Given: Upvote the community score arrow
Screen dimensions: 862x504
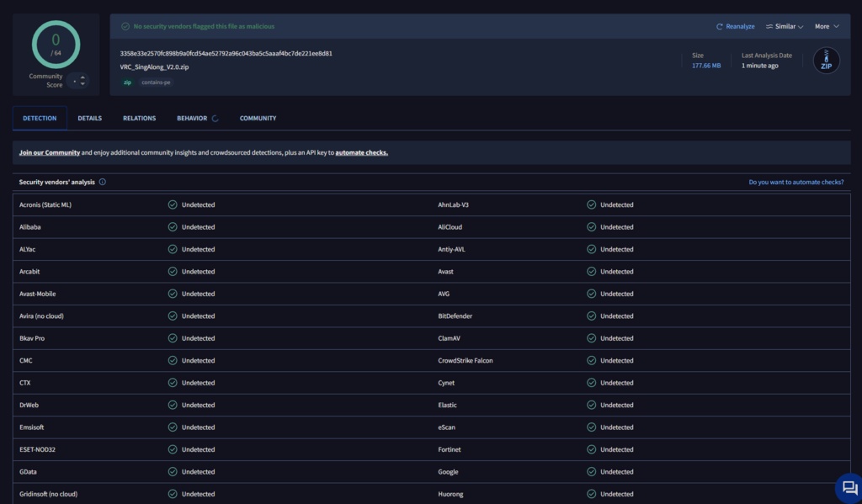Looking at the screenshot, I should click(82, 77).
